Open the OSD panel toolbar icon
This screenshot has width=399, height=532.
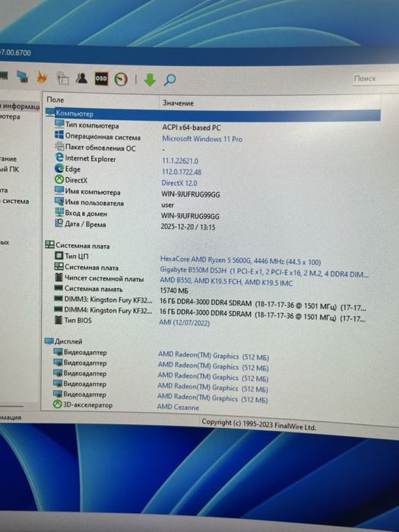101,79
